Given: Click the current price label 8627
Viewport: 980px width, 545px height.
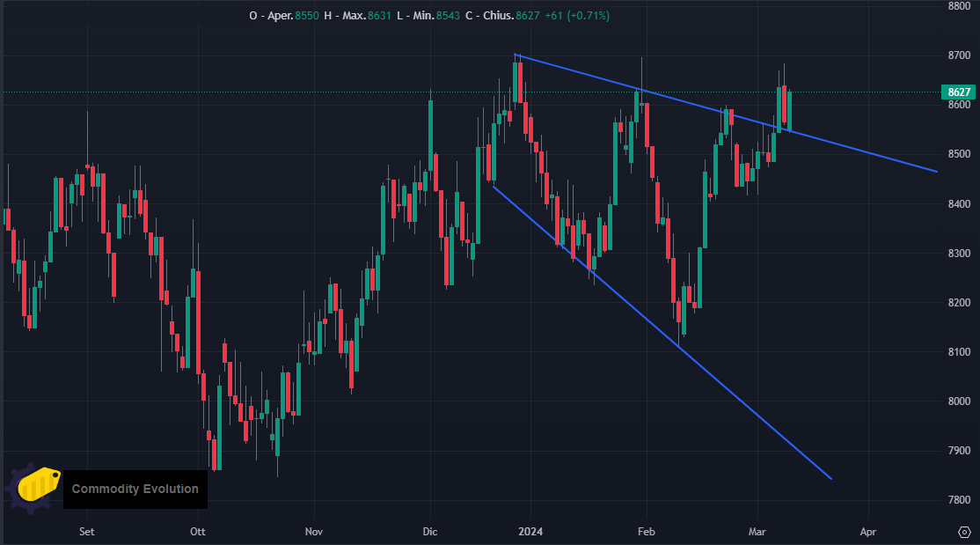Looking at the screenshot, I should (959, 92).
